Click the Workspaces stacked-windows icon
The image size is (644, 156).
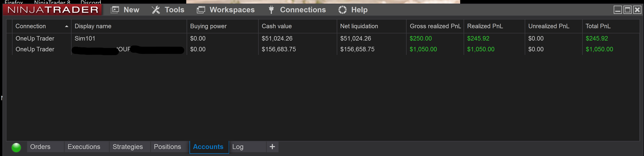[x=201, y=10]
